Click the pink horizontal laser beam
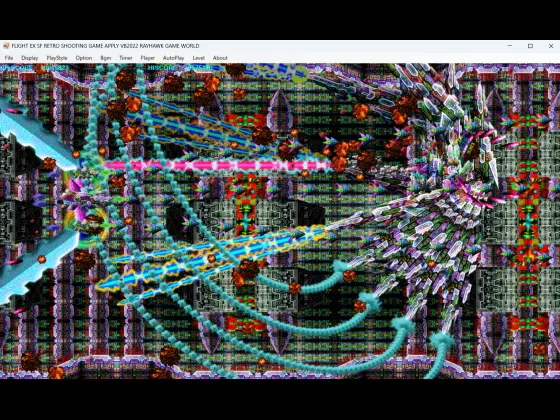The width and height of the screenshot is (560, 420). [218, 165]
